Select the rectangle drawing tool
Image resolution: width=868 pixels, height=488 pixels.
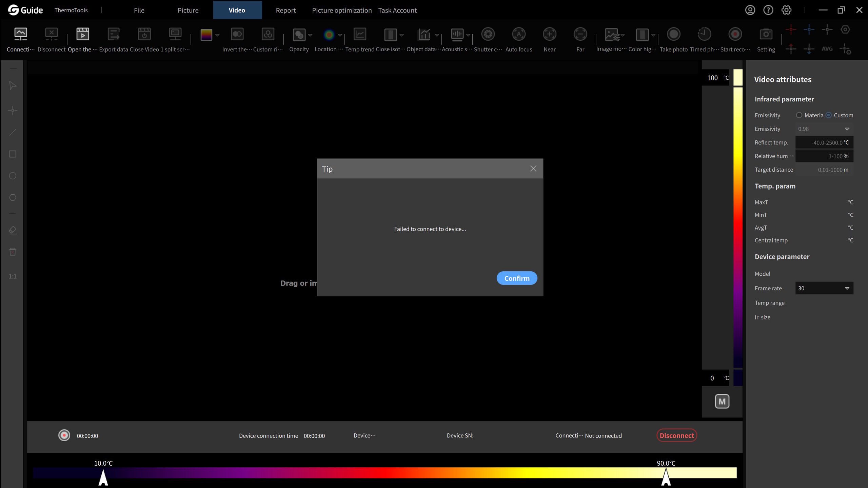[13, 154]
